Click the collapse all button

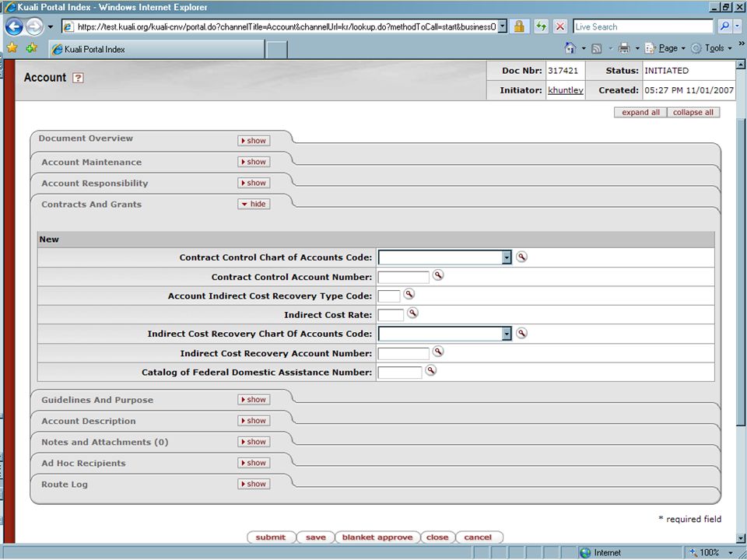coord(693,112)
